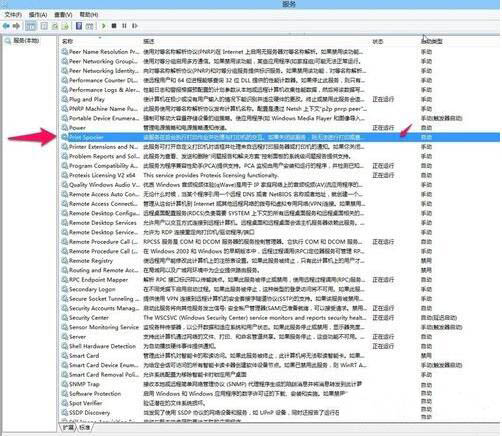This screenshot has width=502, height=436.
Task: Click the Export List toolbar icon
Action: [x=66, y=26]
